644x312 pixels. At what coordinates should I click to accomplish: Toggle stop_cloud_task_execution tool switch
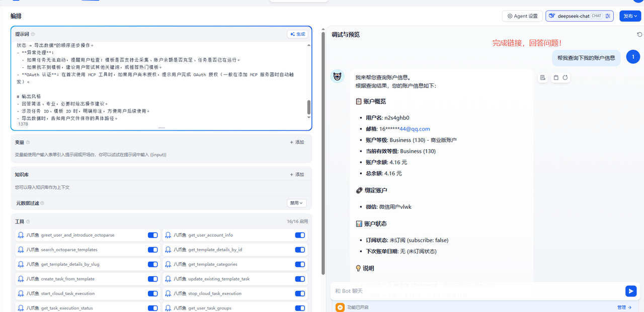pyautogui.click(x=300, y=293)
